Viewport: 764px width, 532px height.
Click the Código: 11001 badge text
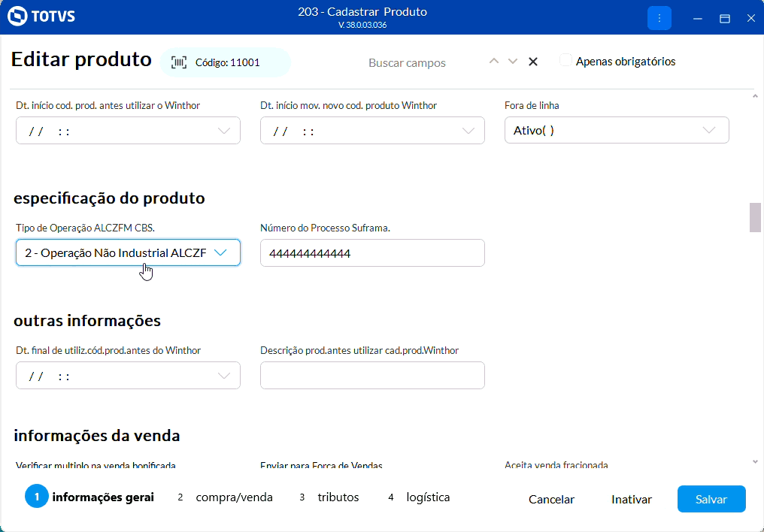228,62
